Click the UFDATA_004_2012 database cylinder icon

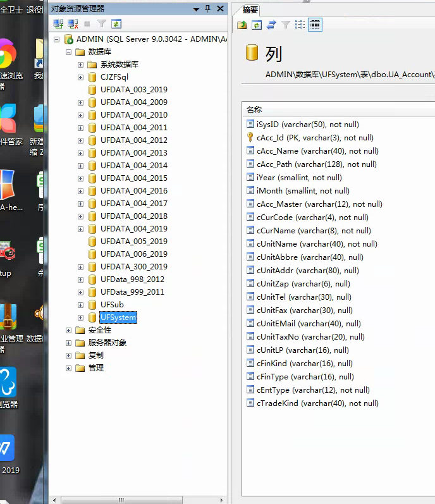click(x=92, y=140)
